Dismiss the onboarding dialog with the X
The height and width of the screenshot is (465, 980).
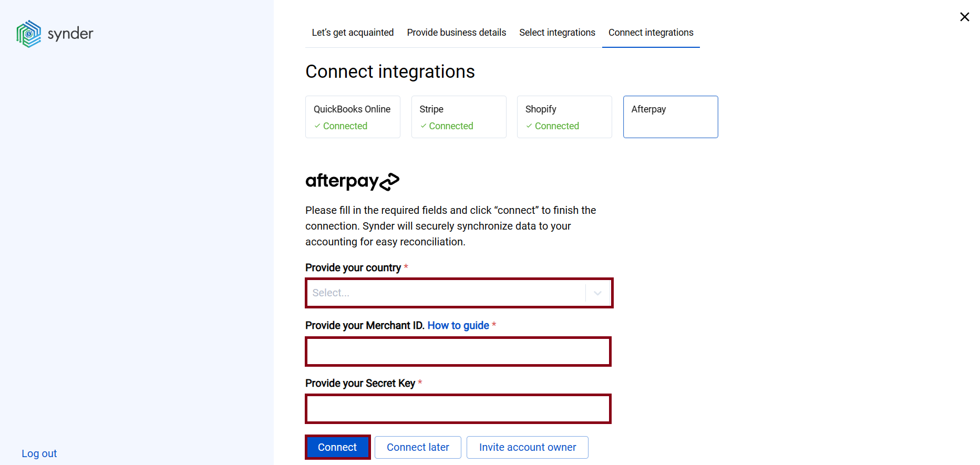[965, 16]
